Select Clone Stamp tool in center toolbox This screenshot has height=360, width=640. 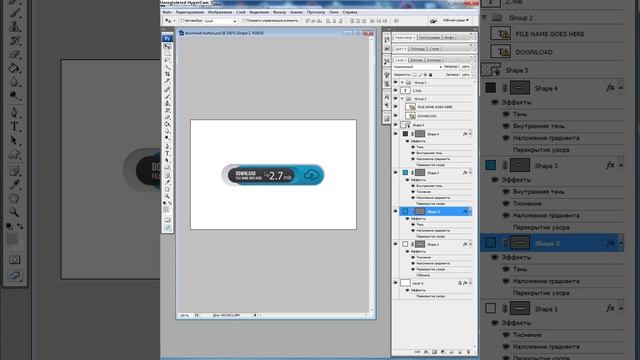(x=167, y=103)
